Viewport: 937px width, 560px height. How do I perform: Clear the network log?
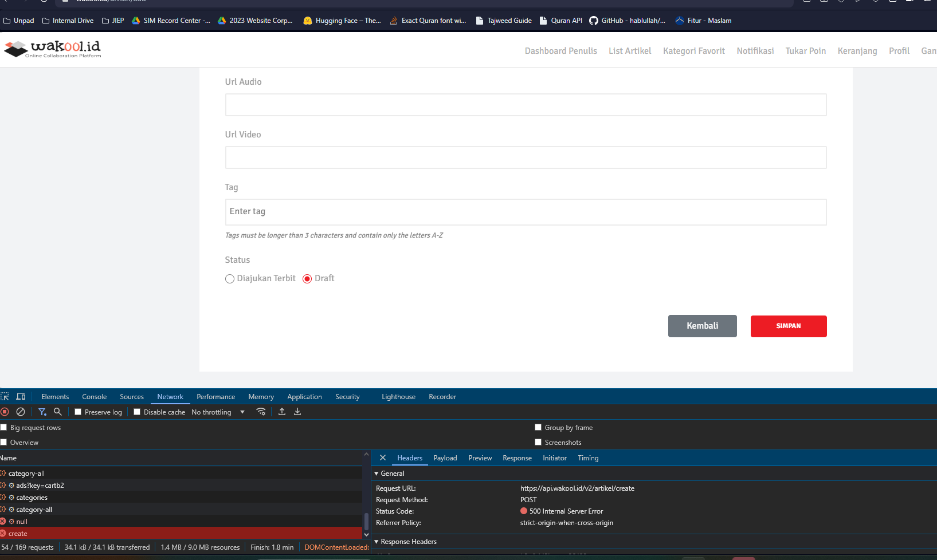pos(21,412)
